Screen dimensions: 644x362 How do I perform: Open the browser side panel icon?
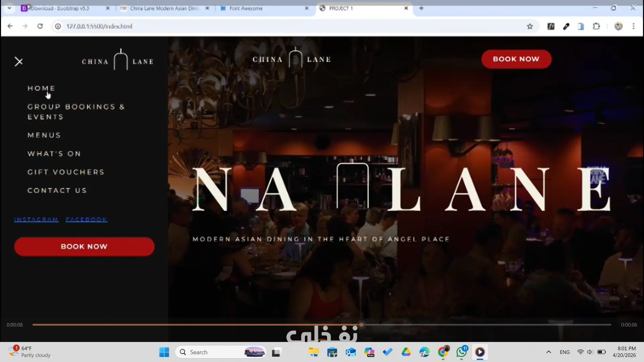tap(581, 26)
